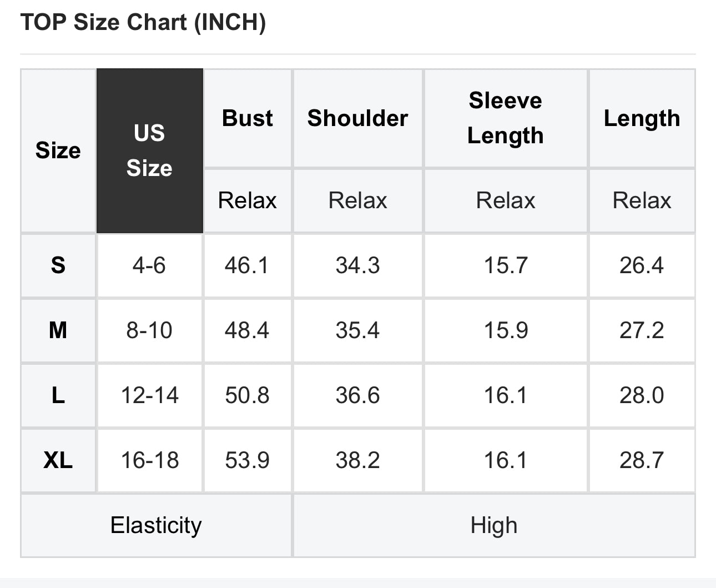Click the sleeve length value 15.7

point(505,265)
